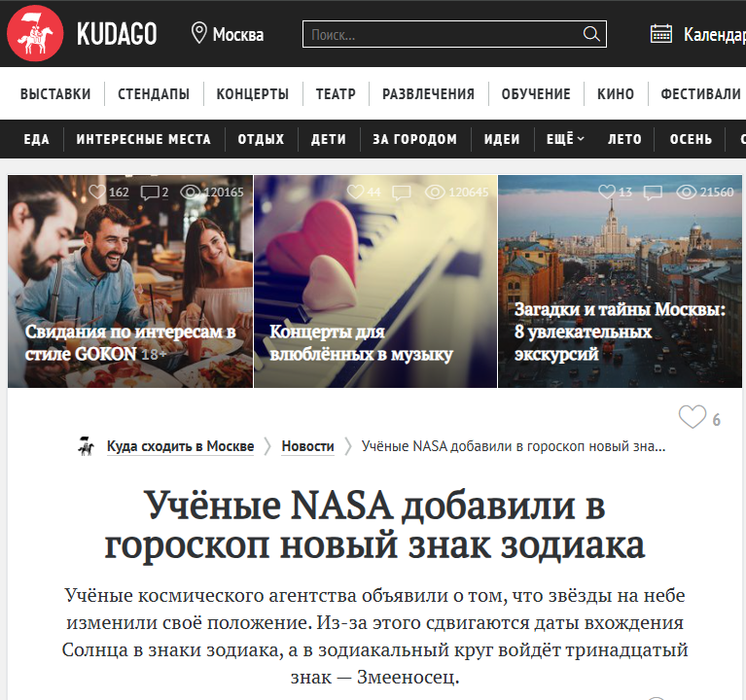
Task: Open the ТЕАТР section
Action: [x=336, y=93]
